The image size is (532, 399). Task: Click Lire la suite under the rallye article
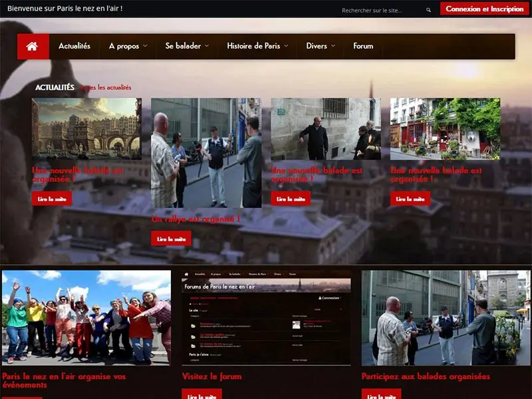[x=171, y=239]
